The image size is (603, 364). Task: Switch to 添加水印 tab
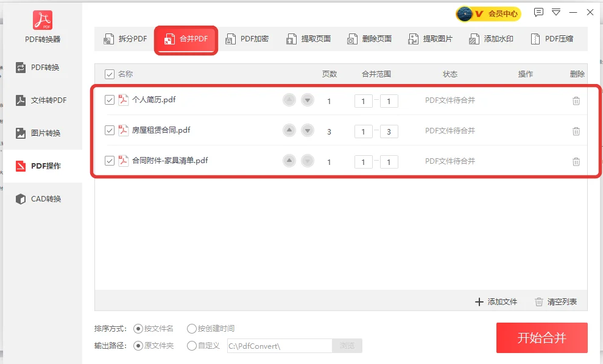(491, 39)
